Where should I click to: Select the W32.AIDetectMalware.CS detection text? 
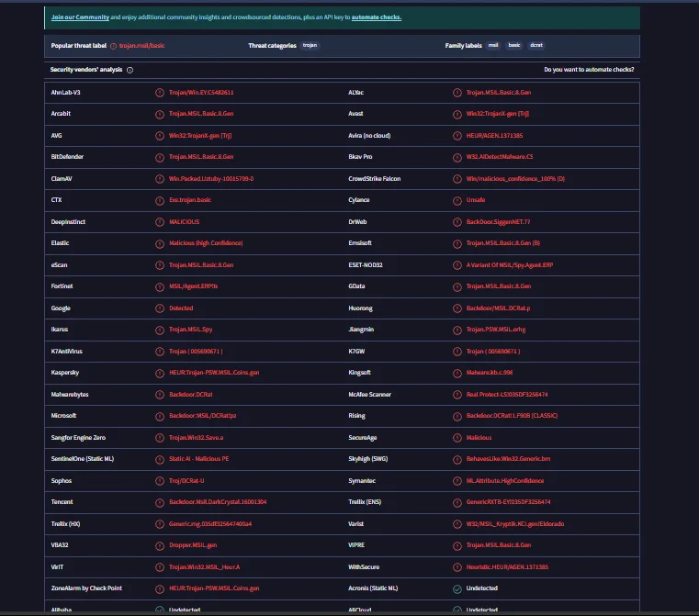click(500, 157)
